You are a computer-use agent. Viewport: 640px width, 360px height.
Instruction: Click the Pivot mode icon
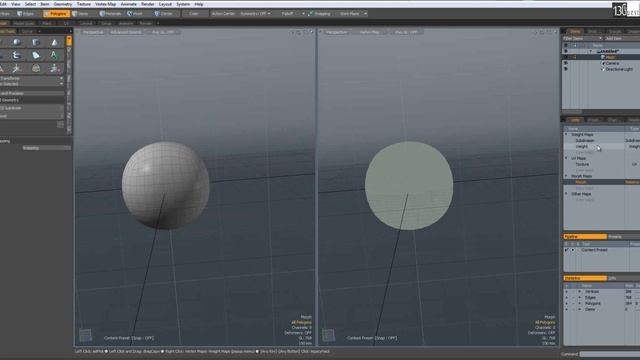130,13
